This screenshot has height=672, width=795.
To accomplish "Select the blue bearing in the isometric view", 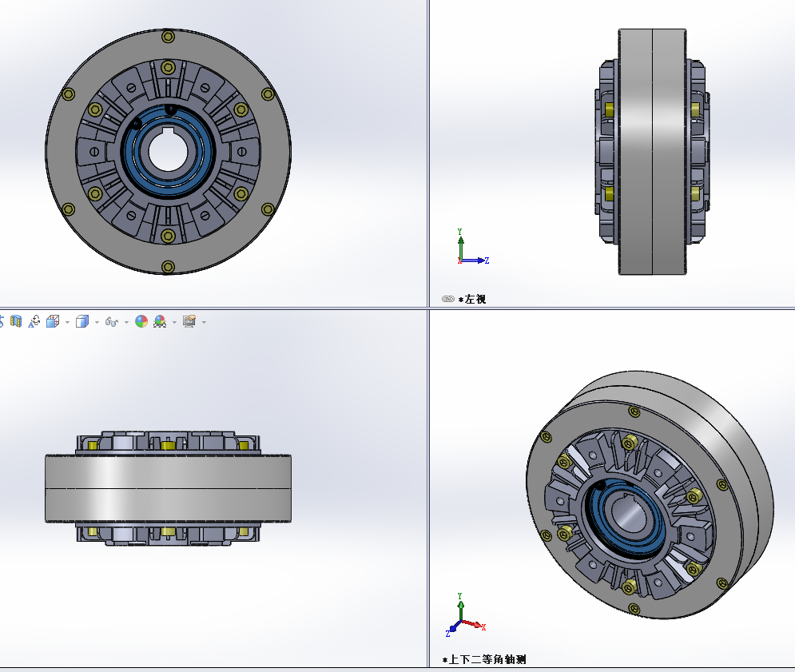I will 626,517.
